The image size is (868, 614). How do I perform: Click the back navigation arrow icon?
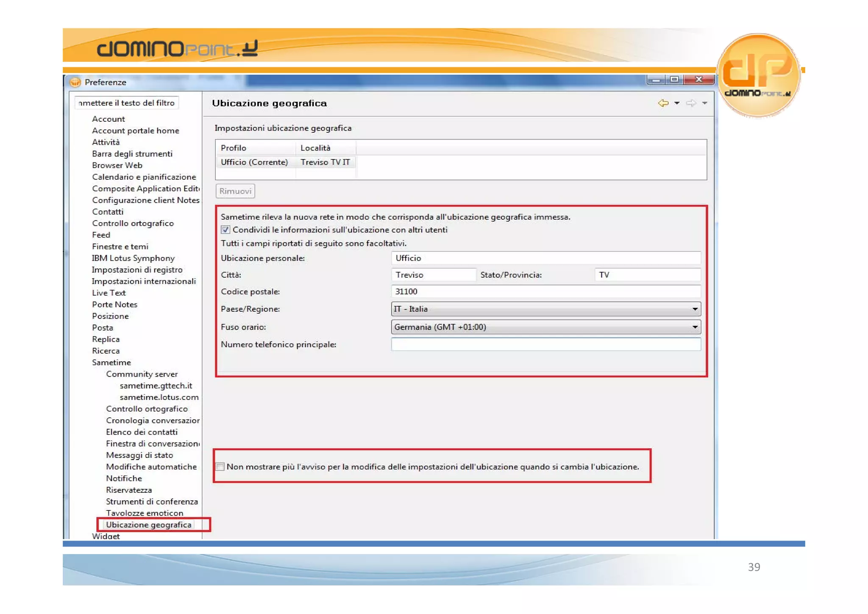(x=663, y=103)
